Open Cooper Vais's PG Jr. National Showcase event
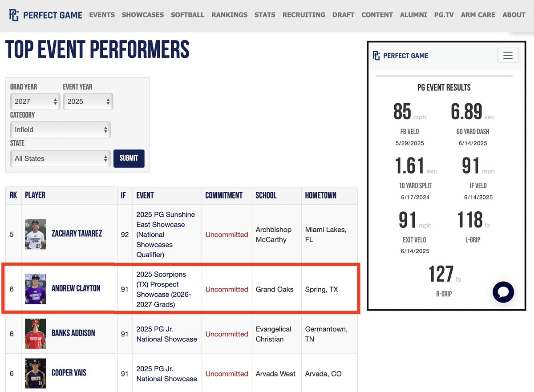534x392 pixels. (167, 374)
